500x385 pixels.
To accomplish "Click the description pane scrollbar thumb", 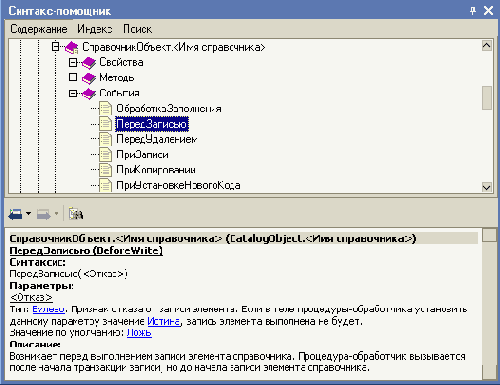I will 490,235.
